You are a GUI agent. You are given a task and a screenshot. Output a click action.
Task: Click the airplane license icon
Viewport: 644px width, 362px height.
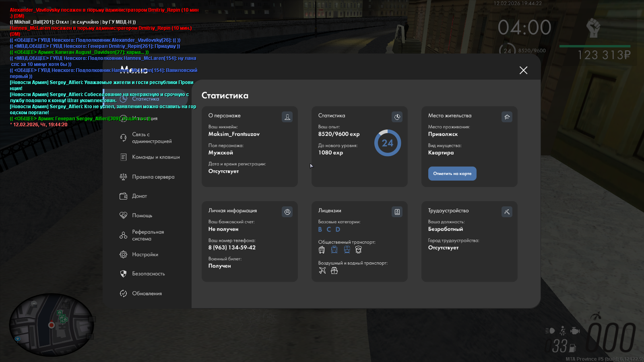(322, 271)
